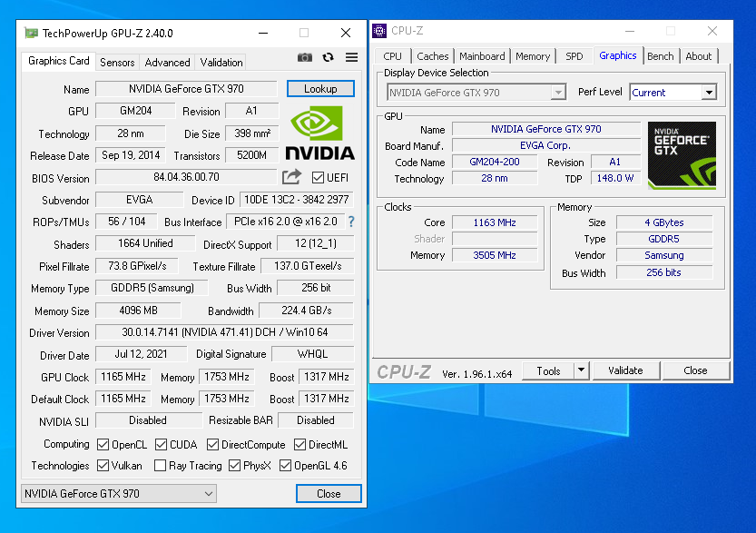Screen dimensions: 756x533
Task: Open the GPU-Z hamburger menu
Action: pos(352,57)
